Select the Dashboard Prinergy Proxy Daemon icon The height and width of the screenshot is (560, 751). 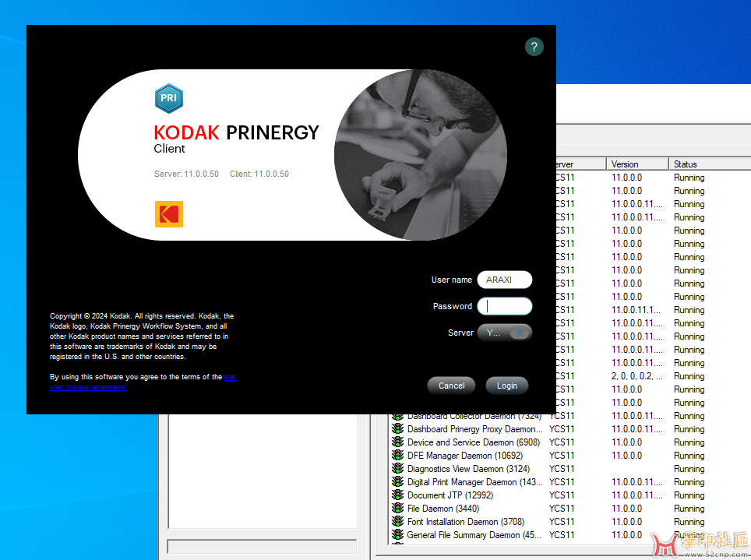pos(397,428)
